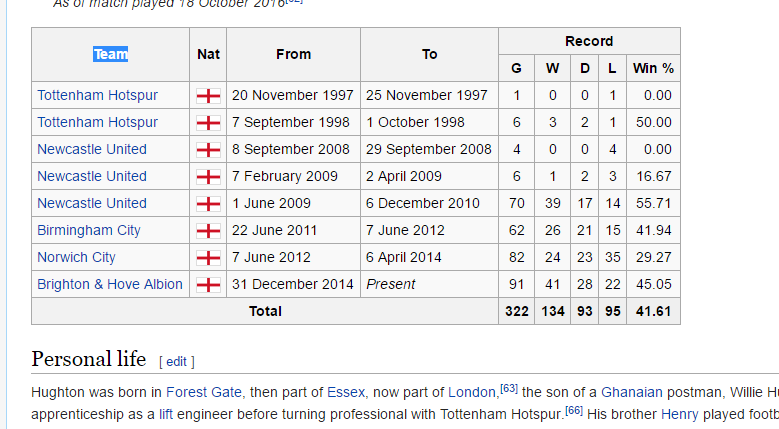Open the Norwich City team link
Screen dimensions: 779x429
(x=77, y=257)
